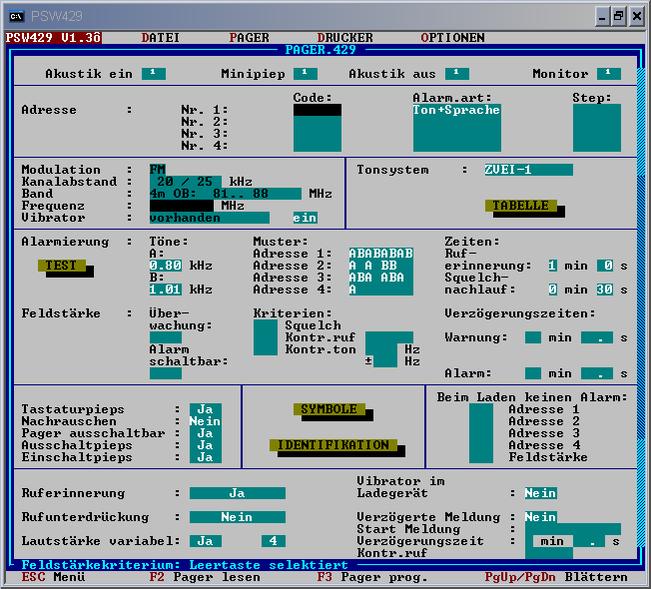The image size is (651, 589).
Task: Open the DRUCKER menu
Action: pos(345,38)
